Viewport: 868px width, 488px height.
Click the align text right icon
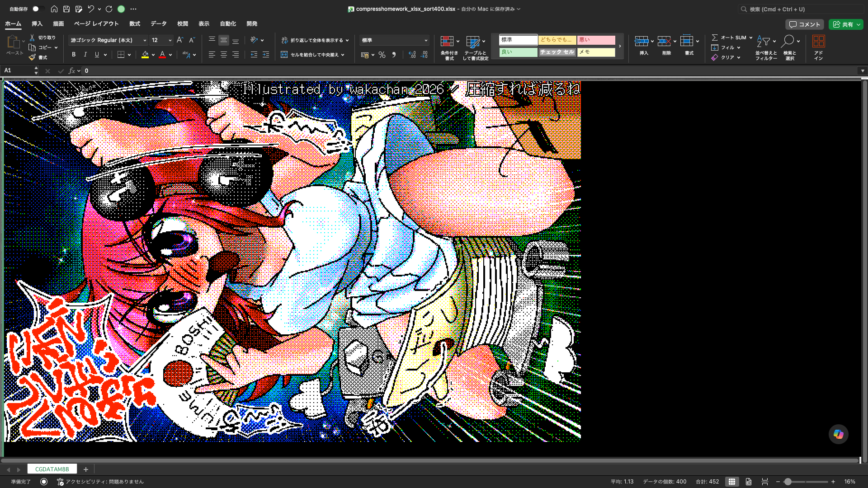tap(236, 55)
